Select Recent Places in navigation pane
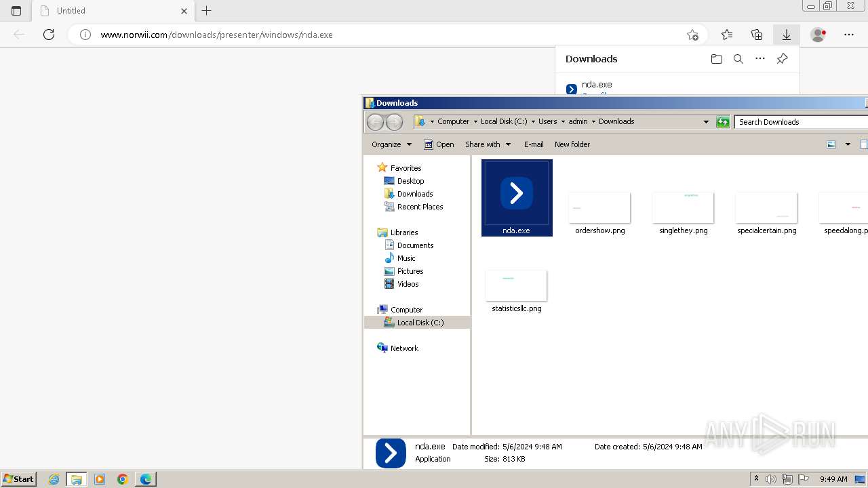This screenshot has width=868, height=488. tap(414, 207)
